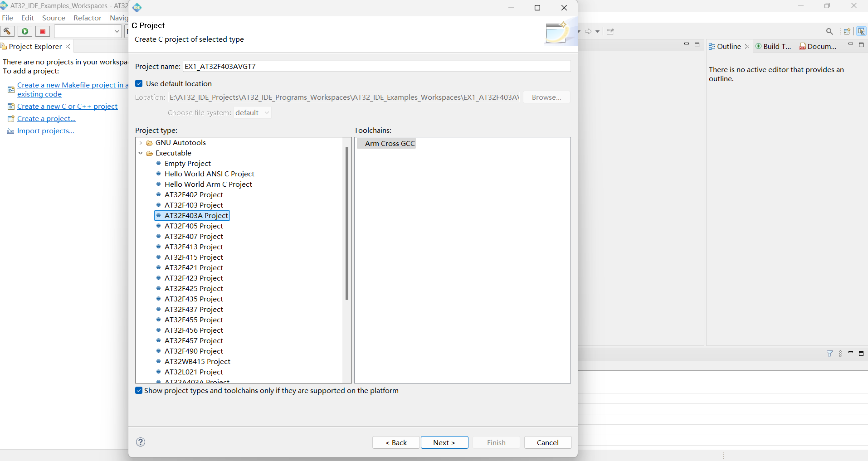Screen dimensions: 868x461
Task: Select AT32F421 Project type
Action: coord(194,267)
